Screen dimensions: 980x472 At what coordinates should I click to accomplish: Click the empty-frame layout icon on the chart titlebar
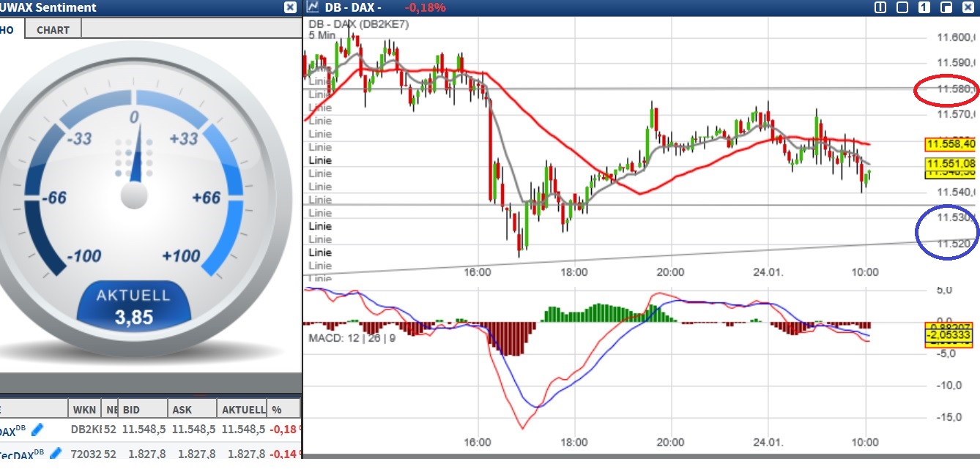[x=902, y=7]
